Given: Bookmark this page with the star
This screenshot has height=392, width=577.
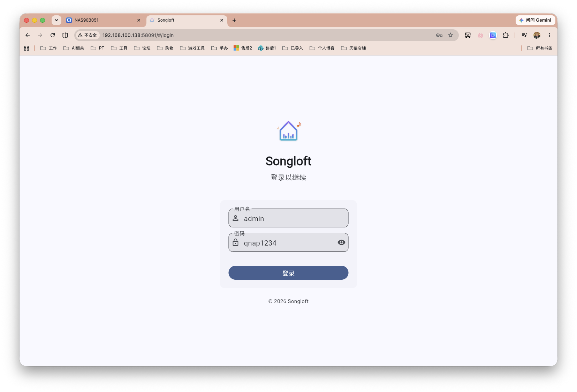Looking at the screenshot, I should pyautogui.click(x=450, y=35).
